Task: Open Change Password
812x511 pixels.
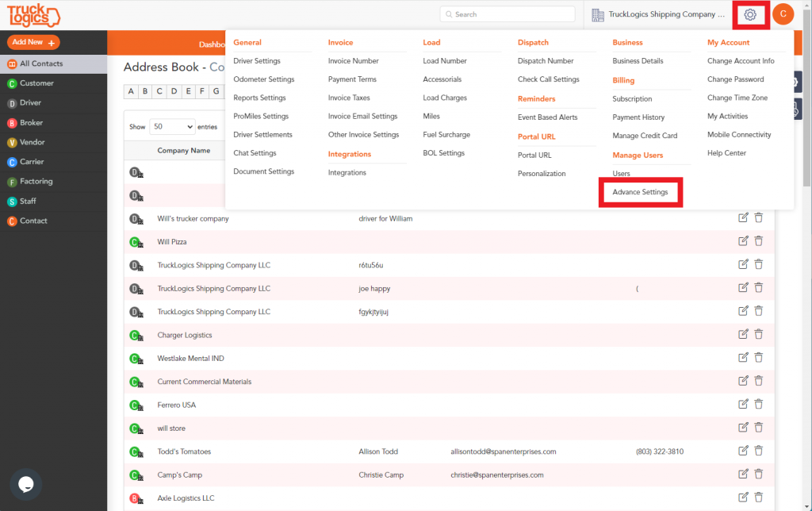Action: pyautogui.click(x=735, y=79)
